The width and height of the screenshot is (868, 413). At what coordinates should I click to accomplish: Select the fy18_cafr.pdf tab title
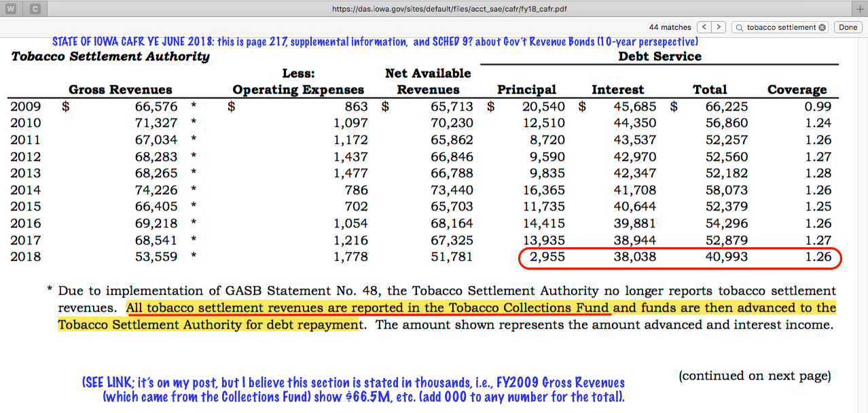pyautogui.click(x=448, y=9)
